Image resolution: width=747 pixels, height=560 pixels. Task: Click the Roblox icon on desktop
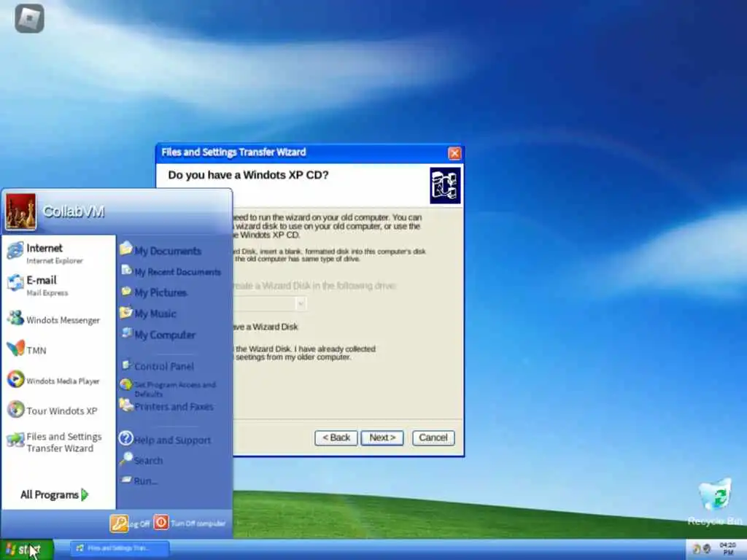click(x=29, y=18)
